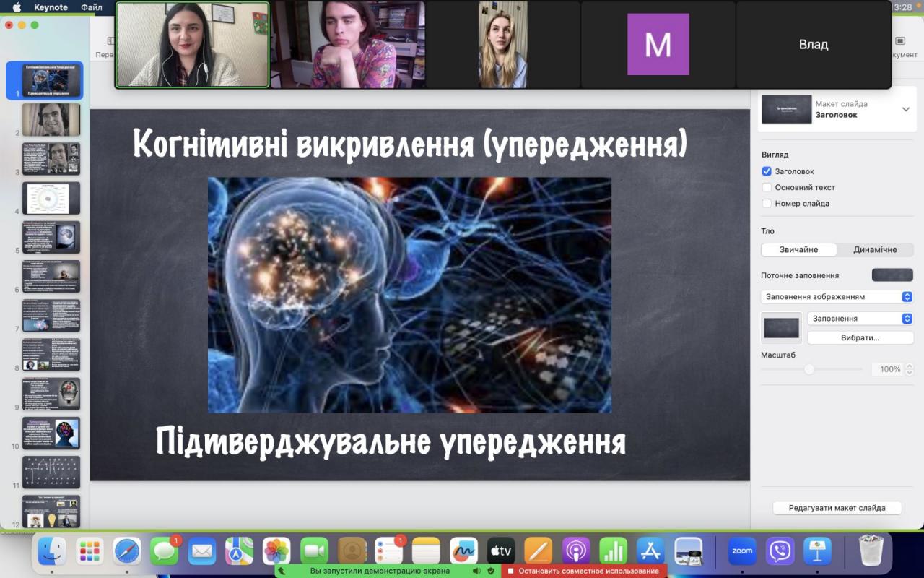Screen dimensions: 924x578
Task: Uncheck the Заголовок checkbox
Action: point(767,171)
